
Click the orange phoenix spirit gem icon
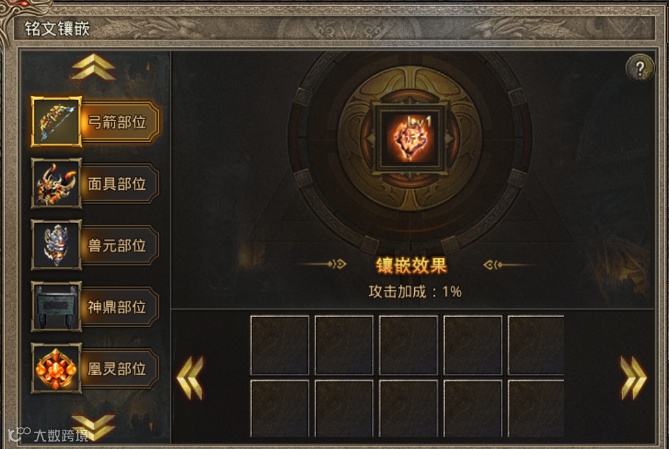56,368
